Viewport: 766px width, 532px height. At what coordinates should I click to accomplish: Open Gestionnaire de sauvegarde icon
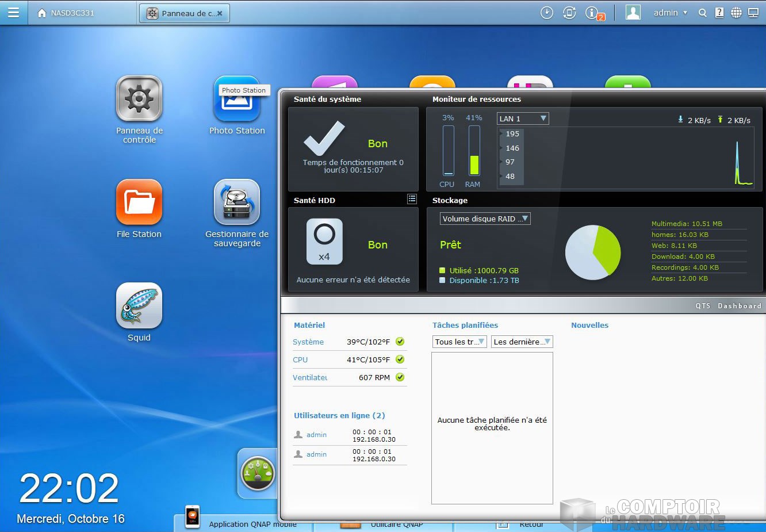click(x=236, y=202)
